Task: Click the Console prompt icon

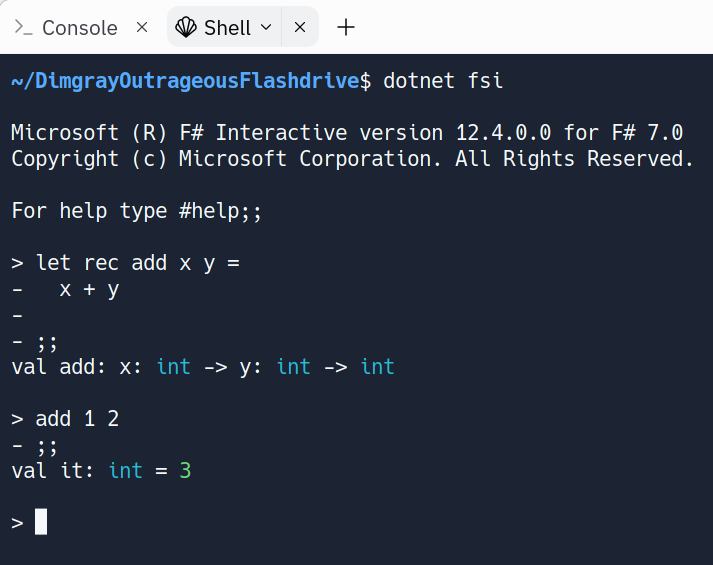Action: pos(23,27)
